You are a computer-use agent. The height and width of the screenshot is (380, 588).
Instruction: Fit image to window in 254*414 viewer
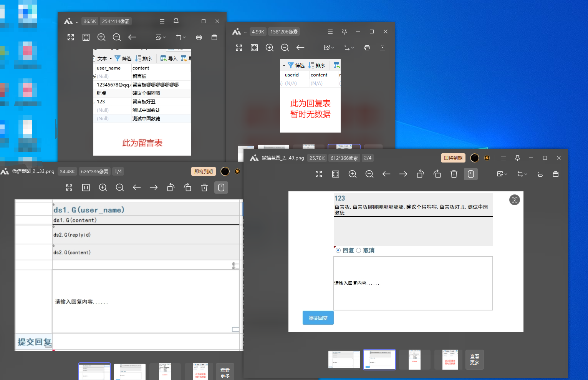click(86, 37)
